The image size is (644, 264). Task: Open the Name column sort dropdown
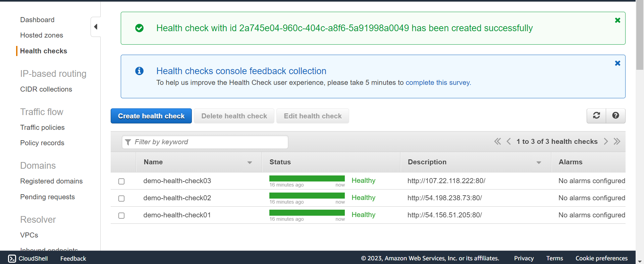click(x=250, y=163)
